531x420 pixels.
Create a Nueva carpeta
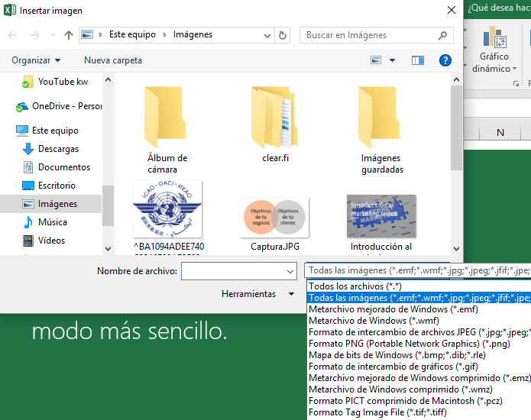point(113,60)
